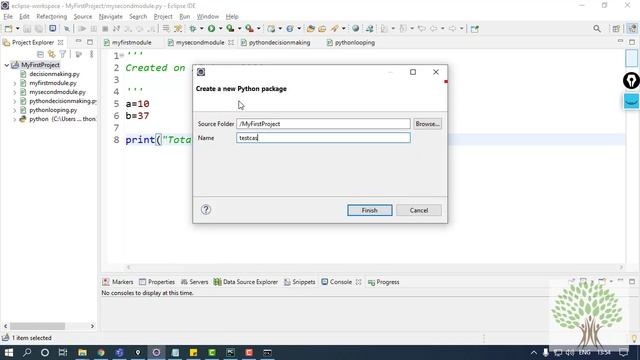640x360 pixels.
Task: Click the Coverage run toolbar icon
Action: pyautogui.click(x=231, y=29)
